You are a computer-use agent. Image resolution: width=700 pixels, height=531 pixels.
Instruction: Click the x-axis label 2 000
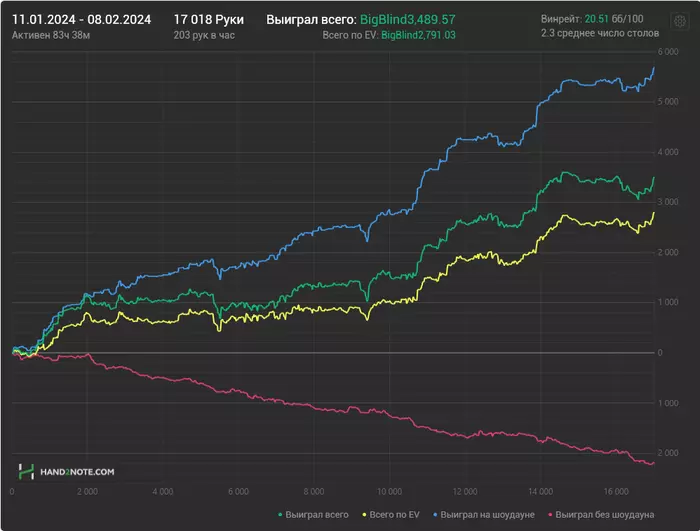coord(87,492)
